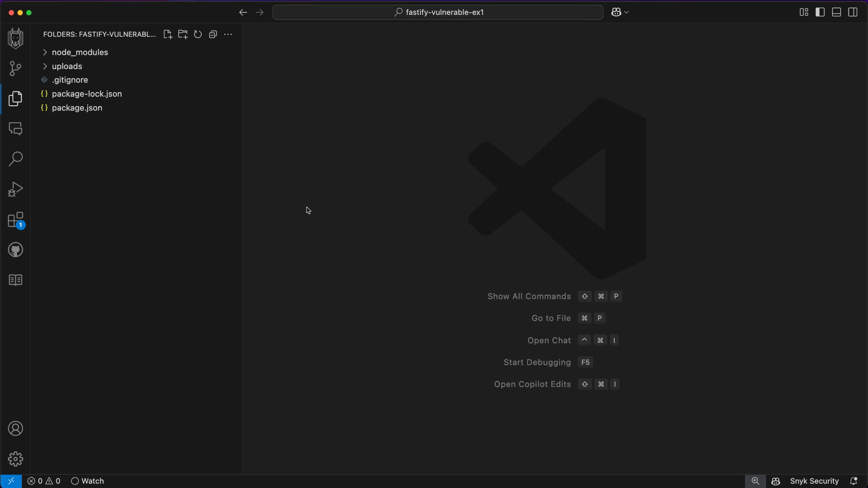Open the Copilot menu in title bar
868x488 pixels.
click(x=620, y=12)
